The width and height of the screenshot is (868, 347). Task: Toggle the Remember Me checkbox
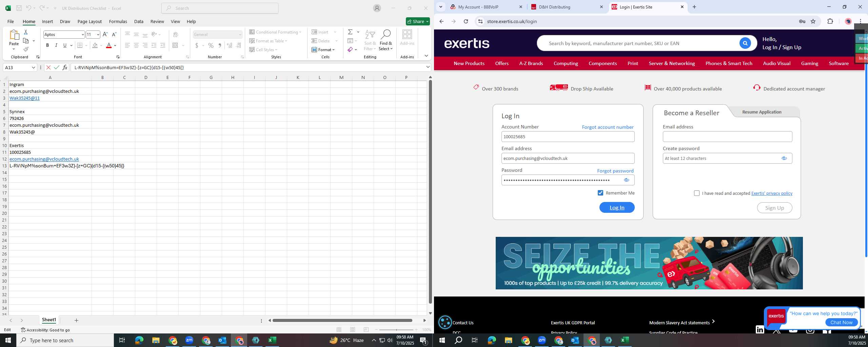pyautogui.click(x=600, y=193)
